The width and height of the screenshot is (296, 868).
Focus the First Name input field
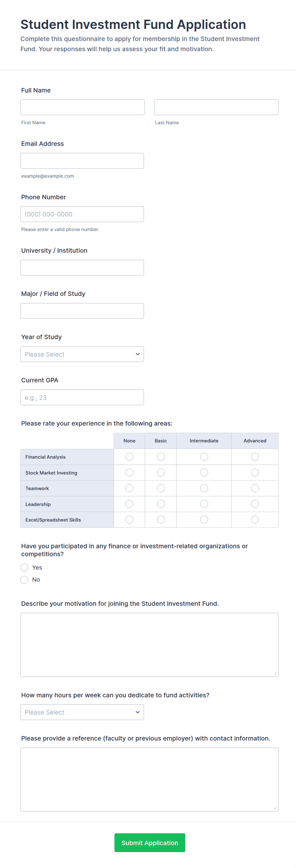[x=82, y=107]
